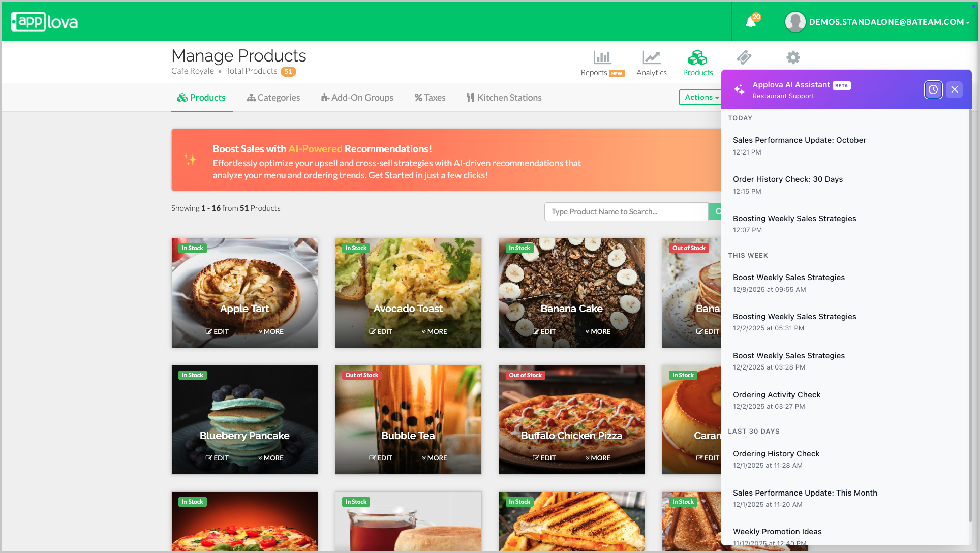Viewport: 980px width, 553px height.
Task: Close the Applova AI Assistant panel
Action: [x=954, y=90]
